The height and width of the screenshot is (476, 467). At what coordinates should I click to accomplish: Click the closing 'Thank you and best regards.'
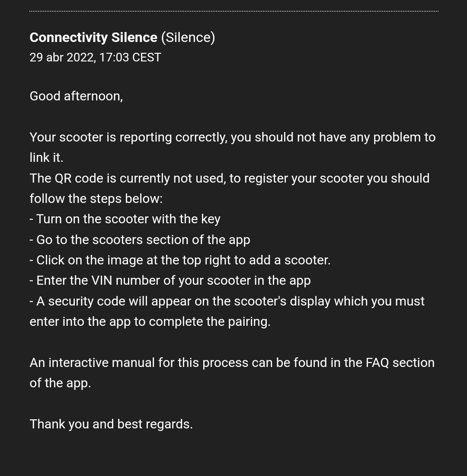click(x=111, y=424)
